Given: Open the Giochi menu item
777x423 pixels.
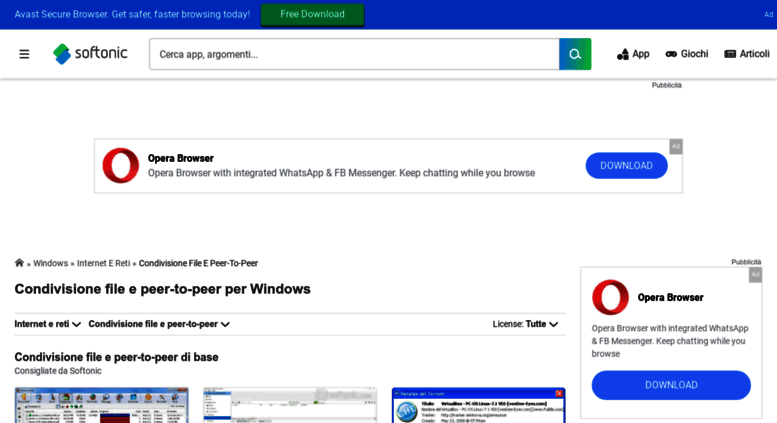Looking at the screenshot, I should coord(686,54).
